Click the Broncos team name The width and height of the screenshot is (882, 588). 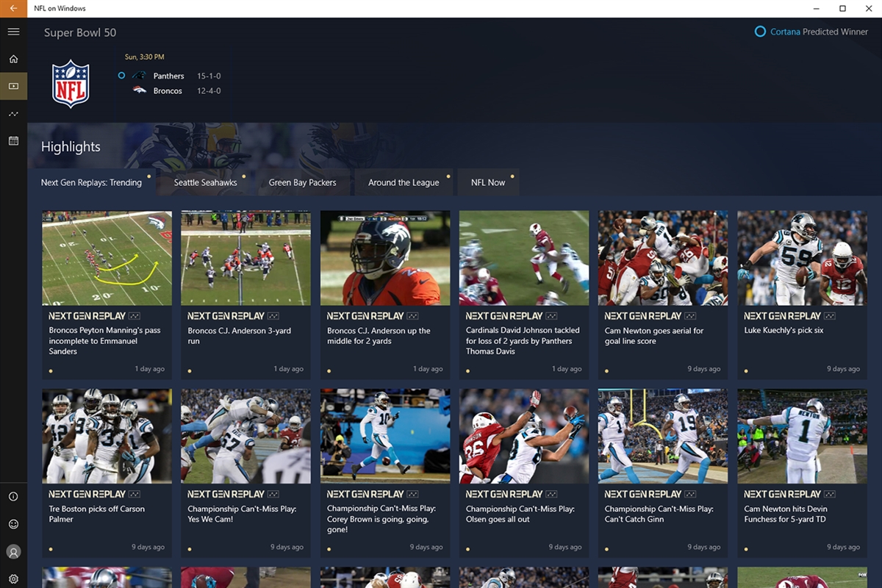pyautogui.click(x=168, y=90)
